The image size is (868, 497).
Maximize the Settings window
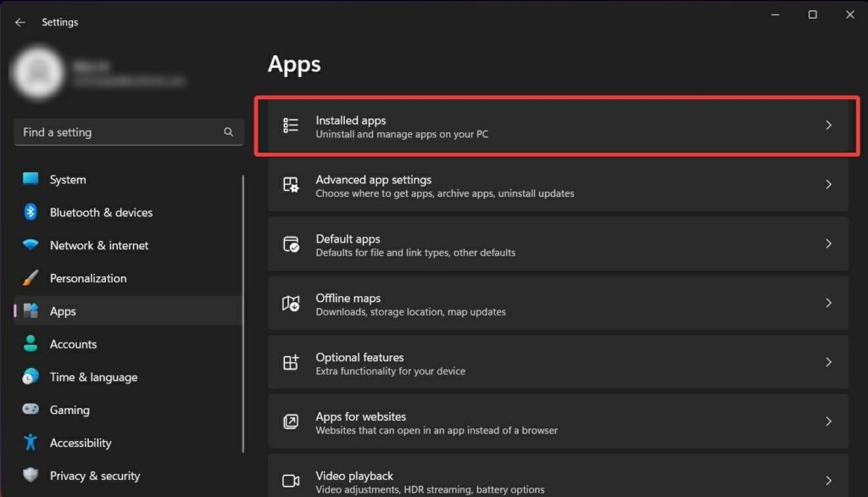click(812, 15)
